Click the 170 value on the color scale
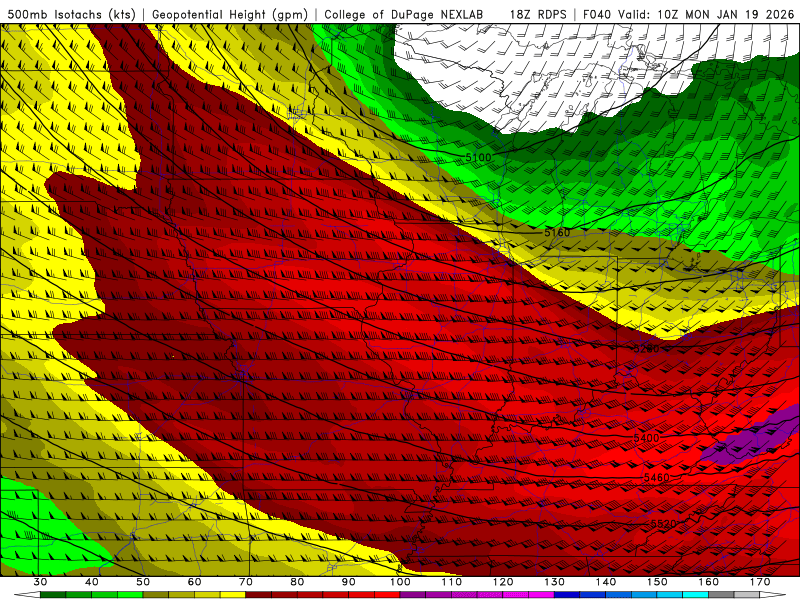Image resolution: width=800 pixels, height=600 pixels. [760, 582]
